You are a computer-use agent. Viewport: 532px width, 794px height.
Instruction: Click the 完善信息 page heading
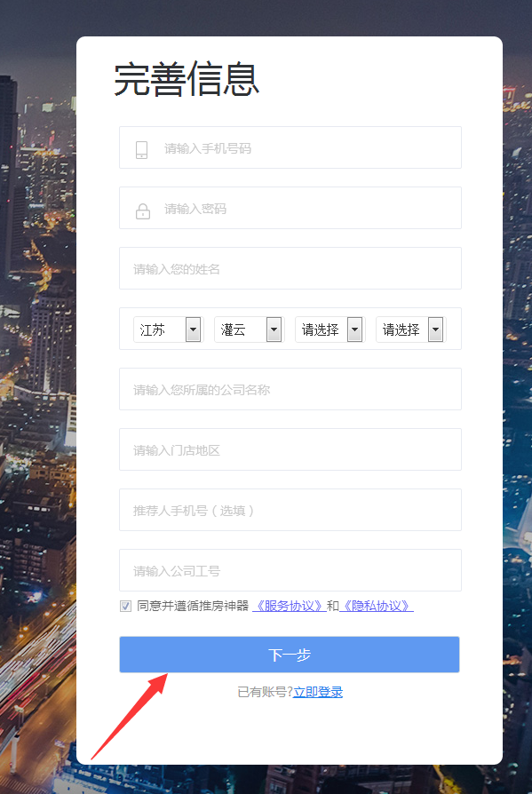click(x=187, y=80)
